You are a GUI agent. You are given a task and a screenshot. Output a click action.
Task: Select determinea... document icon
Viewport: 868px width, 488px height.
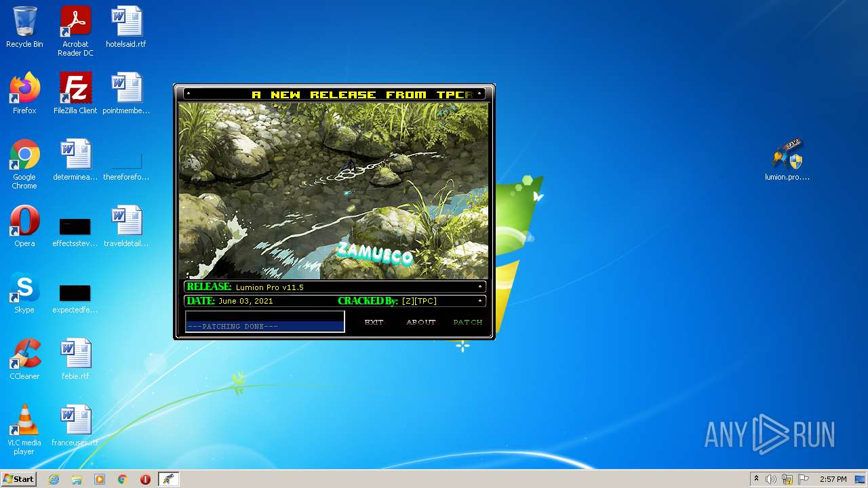point(75,160)
